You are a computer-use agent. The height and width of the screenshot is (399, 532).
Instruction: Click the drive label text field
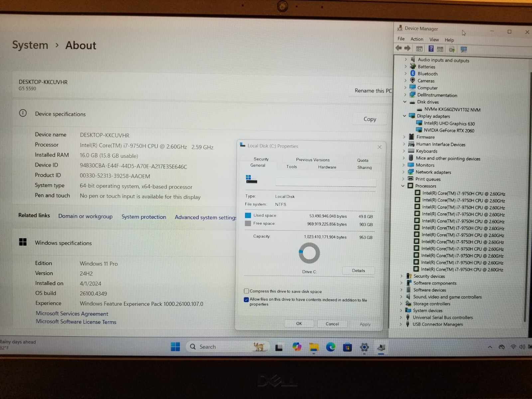(326, 182)
